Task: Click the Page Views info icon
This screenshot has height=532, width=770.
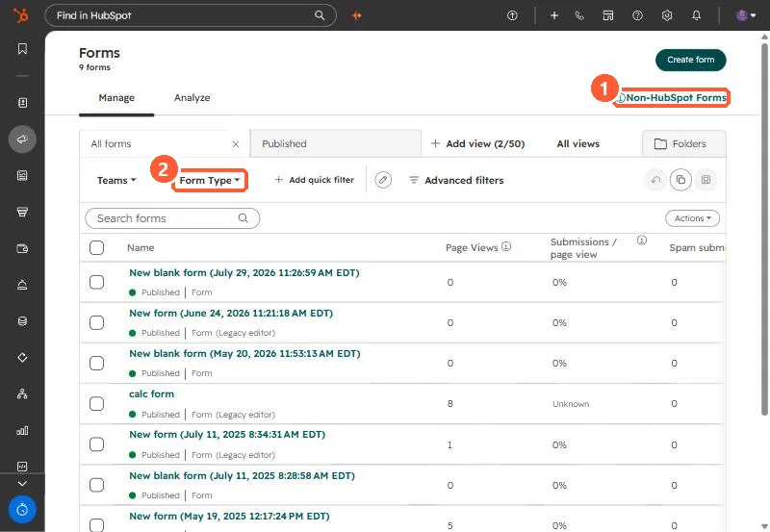Action: click(506, 246)
